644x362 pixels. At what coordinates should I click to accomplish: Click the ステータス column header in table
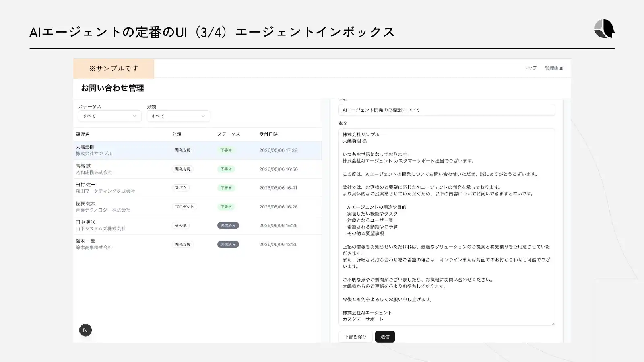point(229,134)
